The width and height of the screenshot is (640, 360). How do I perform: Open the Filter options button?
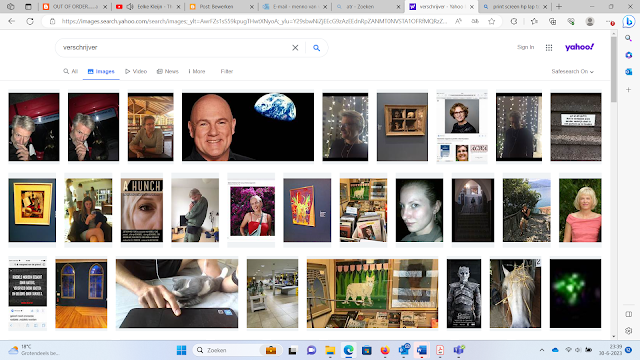click(x=227, y=71)
